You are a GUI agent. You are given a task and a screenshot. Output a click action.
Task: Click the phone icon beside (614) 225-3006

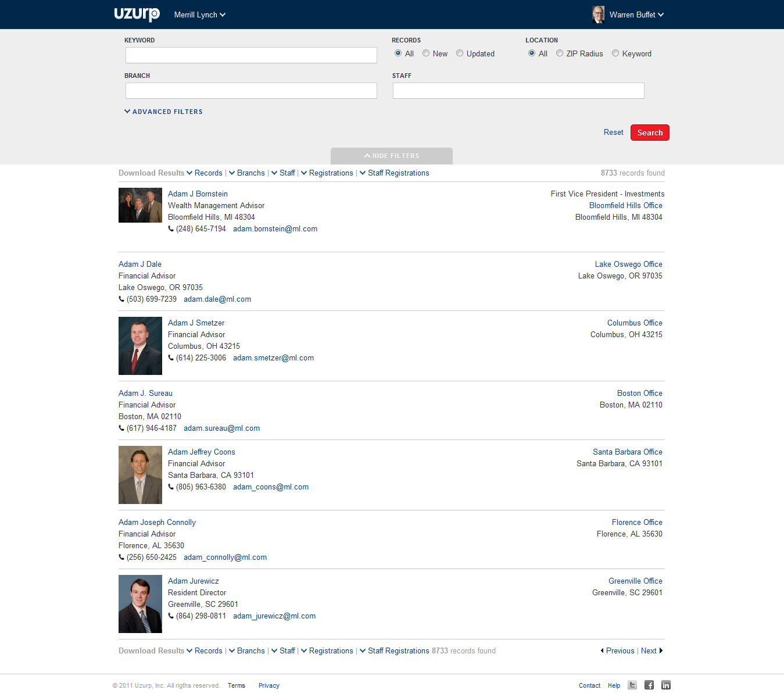[171, 358]
